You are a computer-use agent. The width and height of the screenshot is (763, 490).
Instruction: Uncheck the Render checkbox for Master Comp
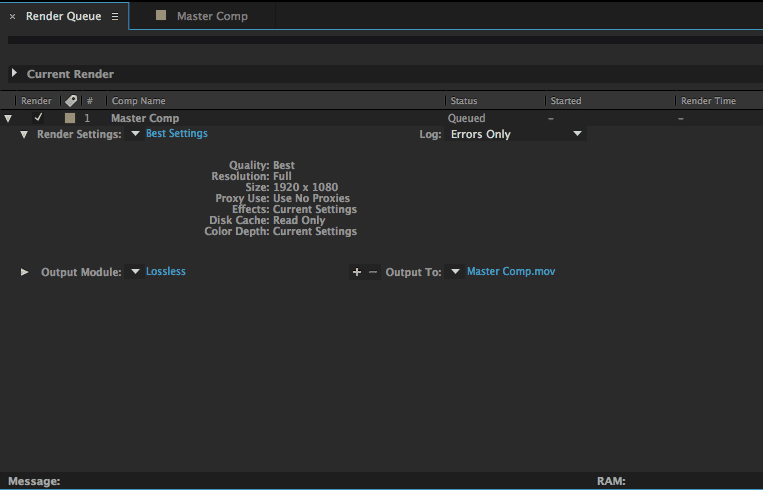coord(39,118)
